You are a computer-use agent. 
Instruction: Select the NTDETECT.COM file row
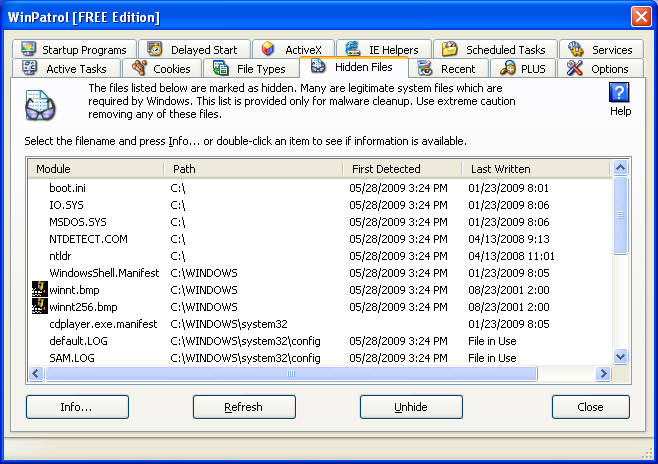point(89,239)
